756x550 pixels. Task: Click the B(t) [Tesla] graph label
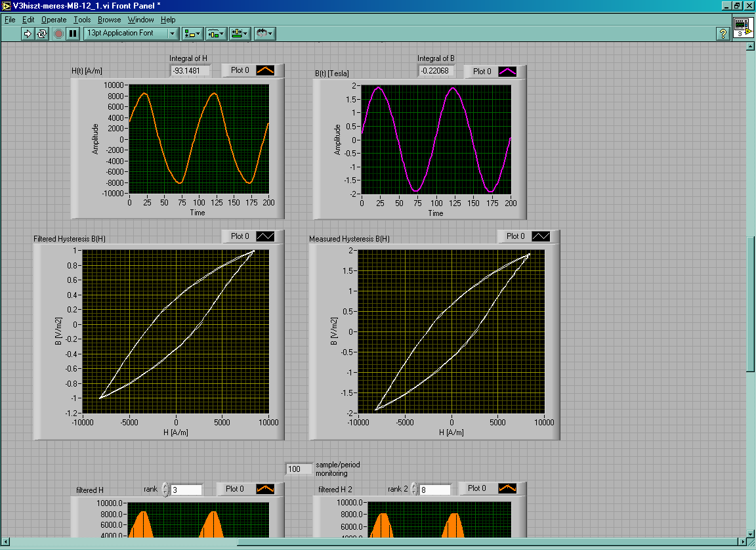331,74
